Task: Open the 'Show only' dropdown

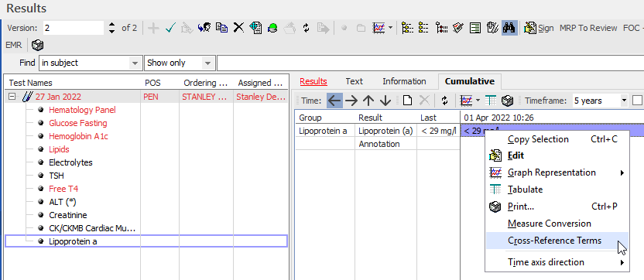Action: (207, 63)
